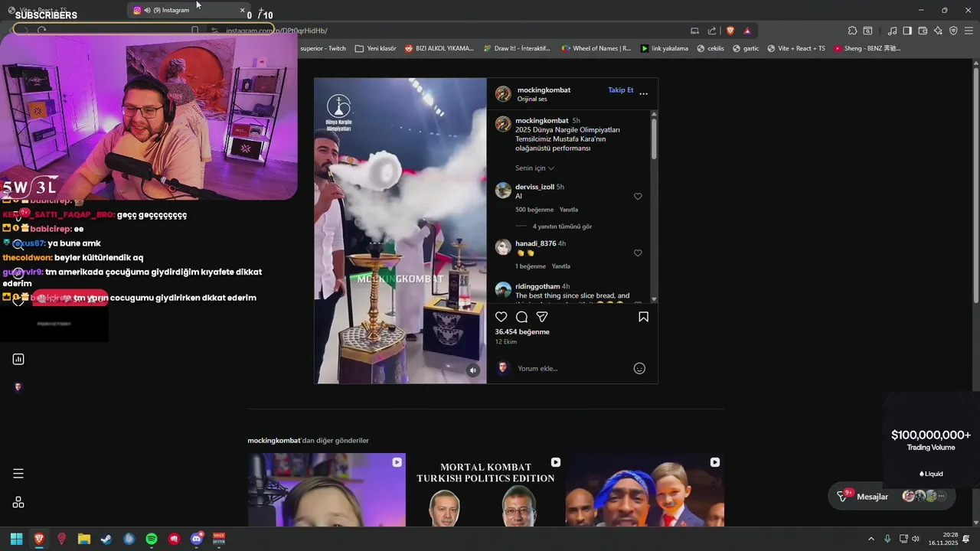Save the post with bookmark icon
Image resolution: width=980 pixels, height=551 pixels.
click(x=643, y=317)
